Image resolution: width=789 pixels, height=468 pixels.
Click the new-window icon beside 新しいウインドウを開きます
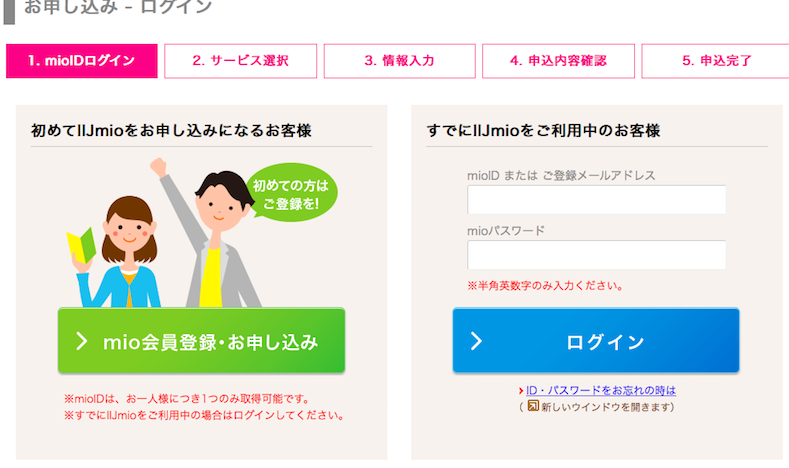coord(533,406)
